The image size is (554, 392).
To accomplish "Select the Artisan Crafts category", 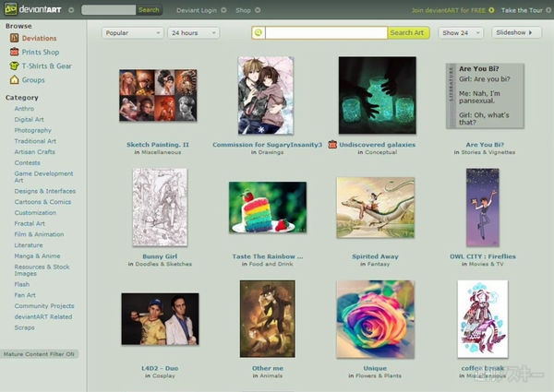I will pyautogui.click(x=35, y=152).
